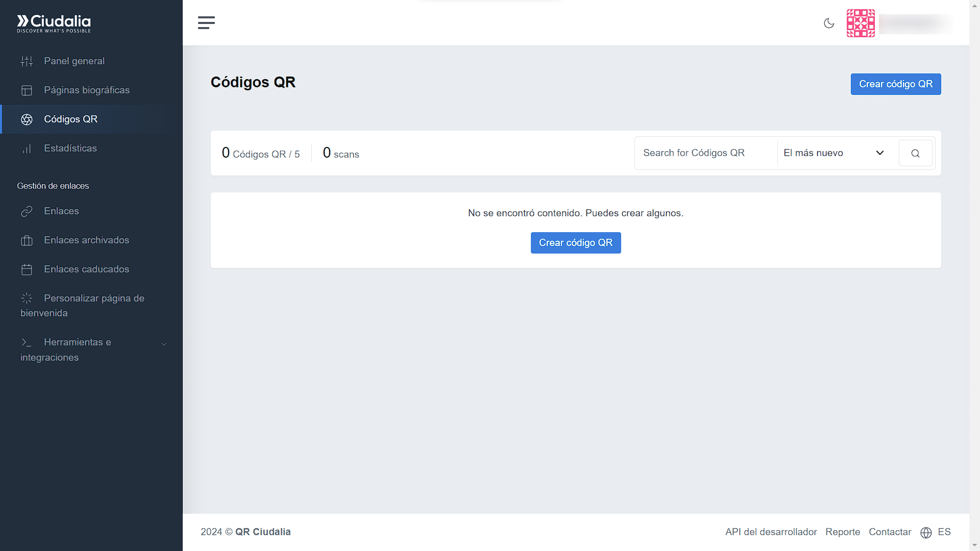This screenshot has height=551, width=980.
Task: Open API del desarrollador link
Action: click(x=771, y=532)
